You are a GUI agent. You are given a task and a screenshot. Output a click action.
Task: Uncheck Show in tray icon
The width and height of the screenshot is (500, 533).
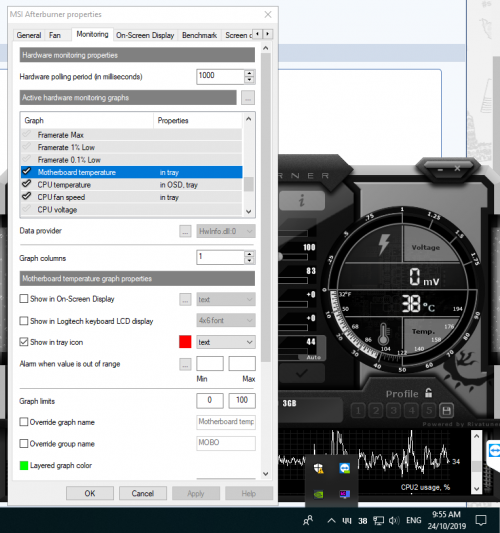(24, 342)
